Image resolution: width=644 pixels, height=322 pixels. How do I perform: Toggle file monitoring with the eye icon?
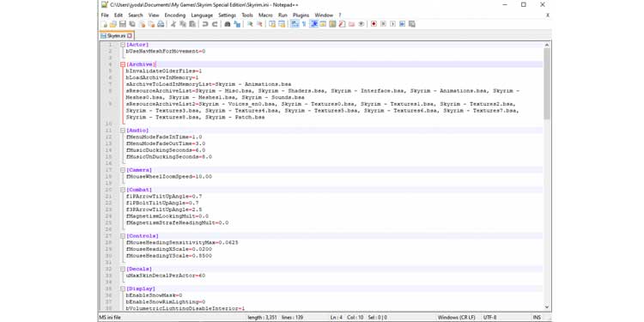point(361,24)
